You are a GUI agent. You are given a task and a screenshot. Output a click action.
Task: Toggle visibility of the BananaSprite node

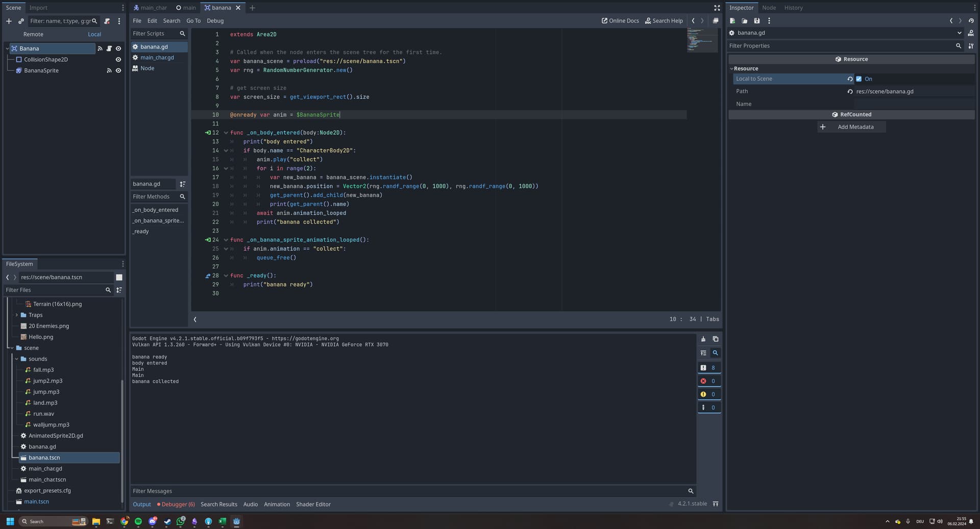pos(118,71)
